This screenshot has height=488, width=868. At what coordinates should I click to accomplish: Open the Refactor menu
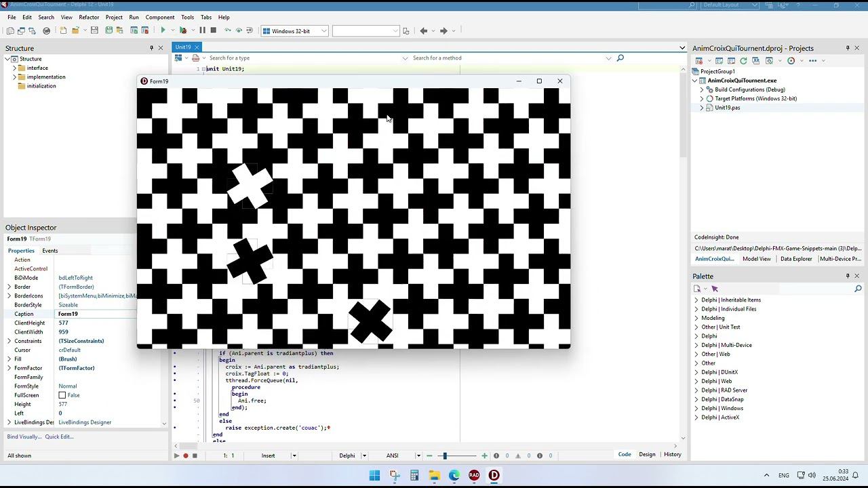[89, 17]
